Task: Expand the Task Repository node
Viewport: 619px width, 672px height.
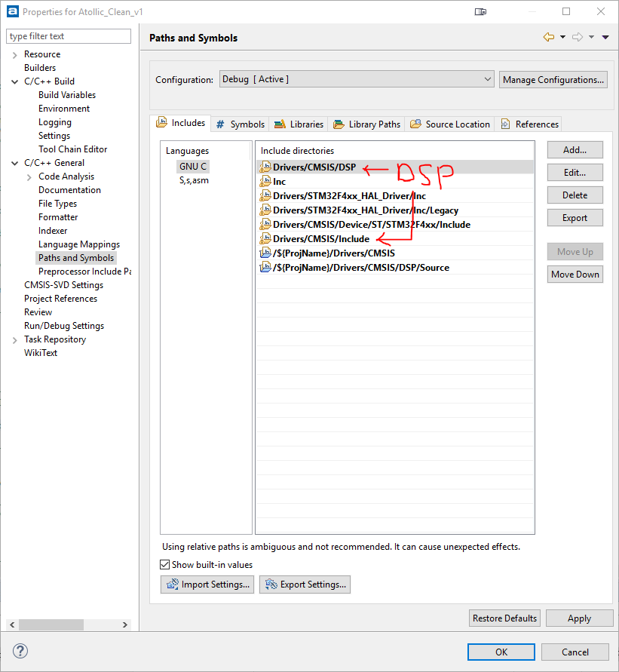Action: tap(15, 339)
